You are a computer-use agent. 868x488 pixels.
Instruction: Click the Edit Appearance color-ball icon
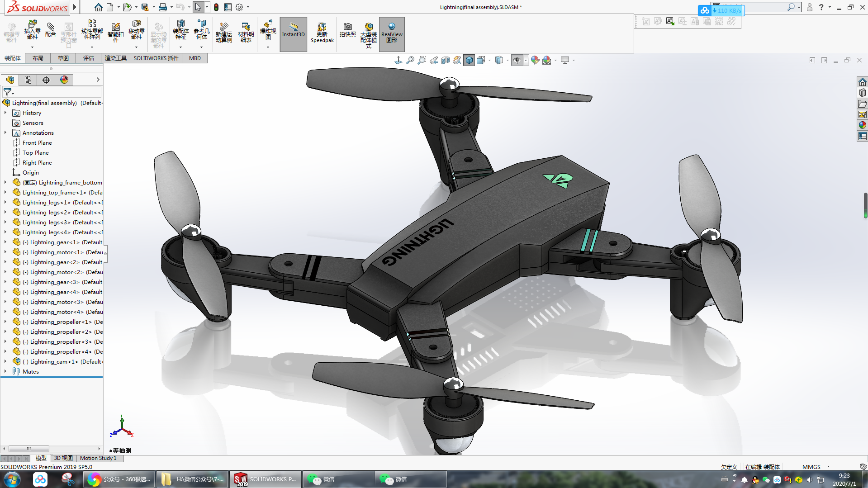(535, 60)
